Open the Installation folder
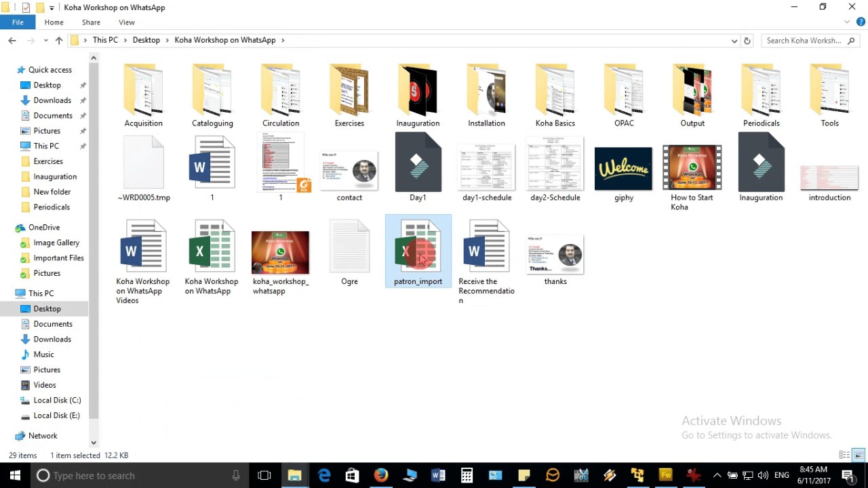The image size is (868, 488). 486,95
